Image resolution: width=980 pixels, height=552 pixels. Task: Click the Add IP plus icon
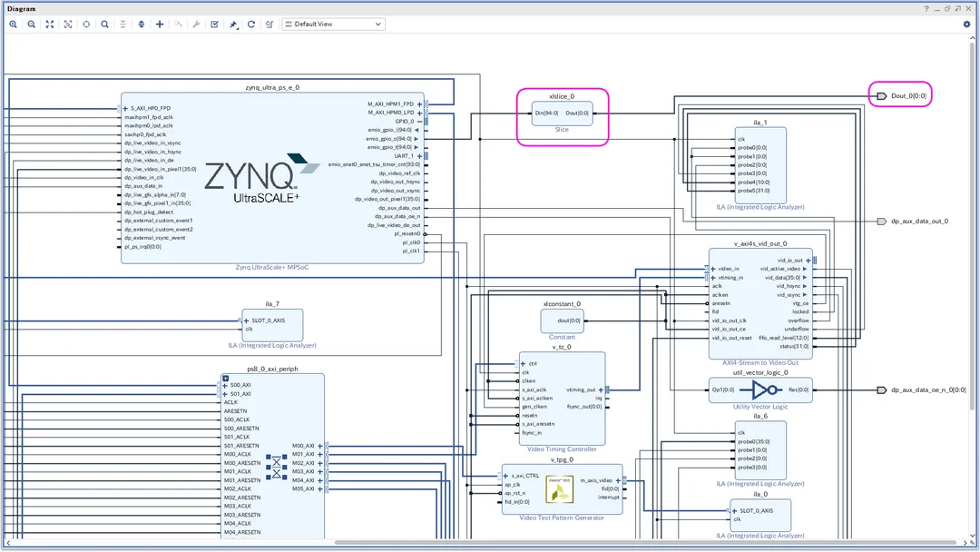click(x=160, y=25)
